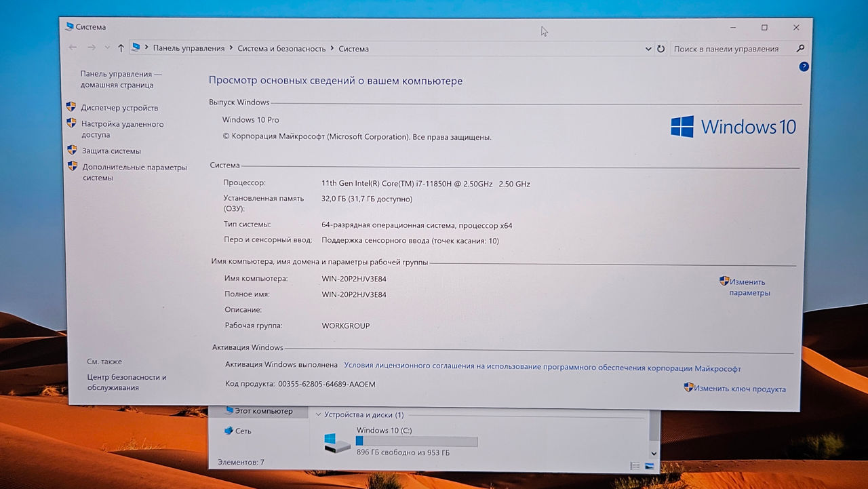Screen dimensions: 868x489
Task: Open Help via blue question mark icon
Action: [804, 66]
